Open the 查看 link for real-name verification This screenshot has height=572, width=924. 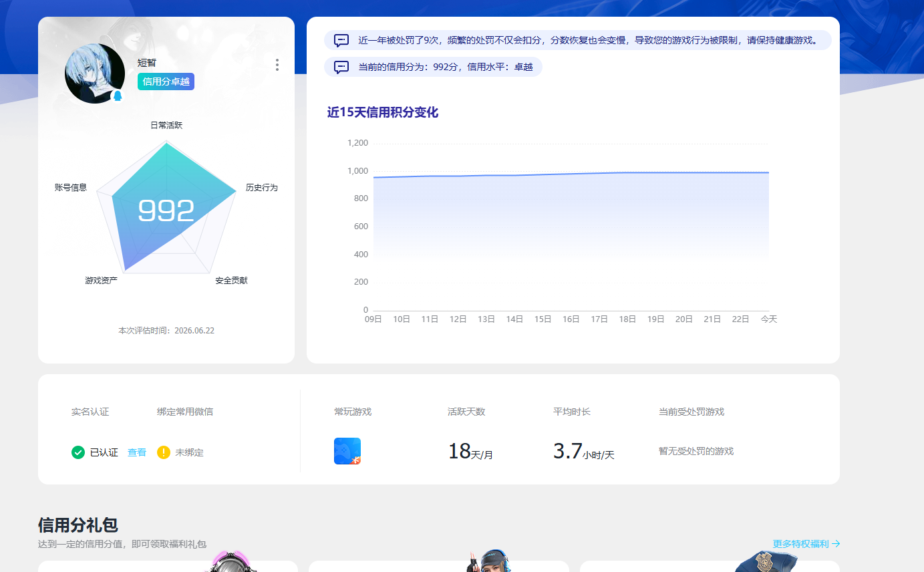137,452
